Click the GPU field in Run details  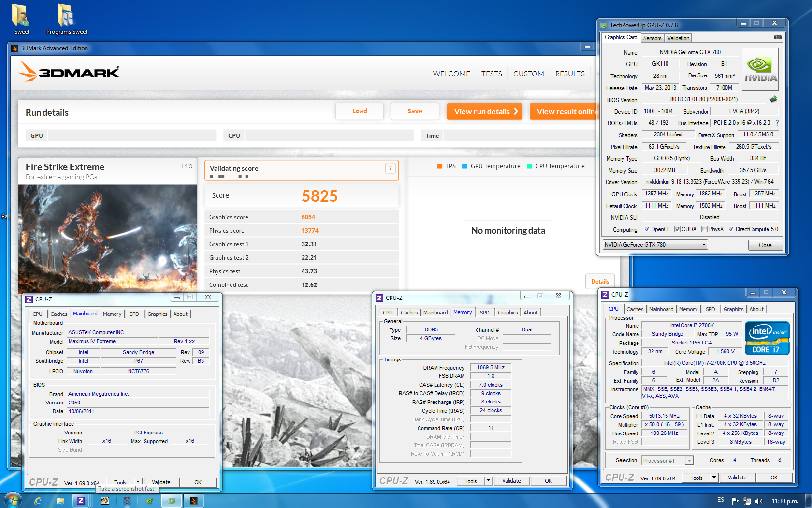133,135
